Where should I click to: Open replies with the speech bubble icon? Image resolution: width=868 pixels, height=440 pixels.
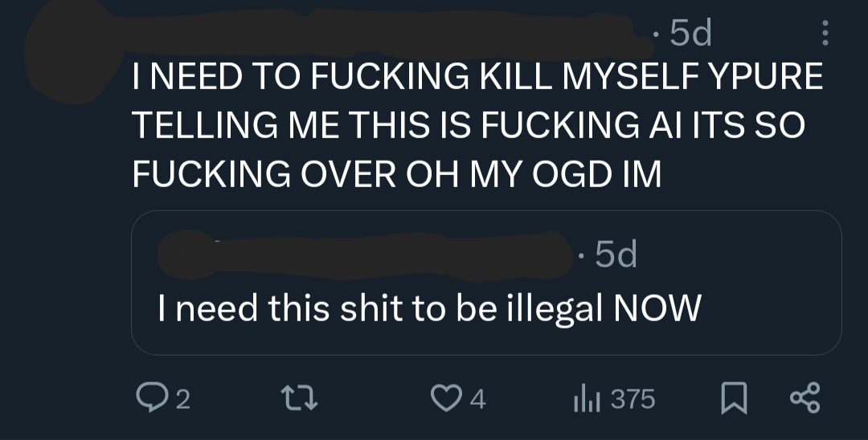pyautogui.click(x=149, y=398)
